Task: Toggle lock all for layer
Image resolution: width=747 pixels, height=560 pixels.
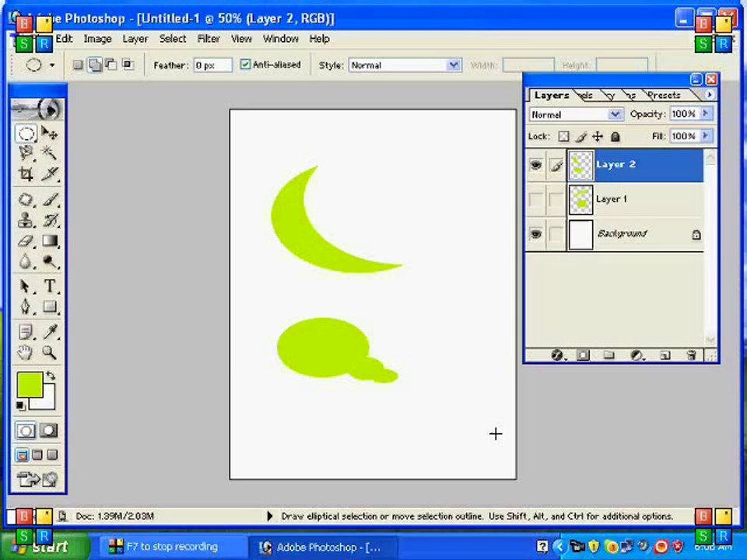Action: (615, 137)
